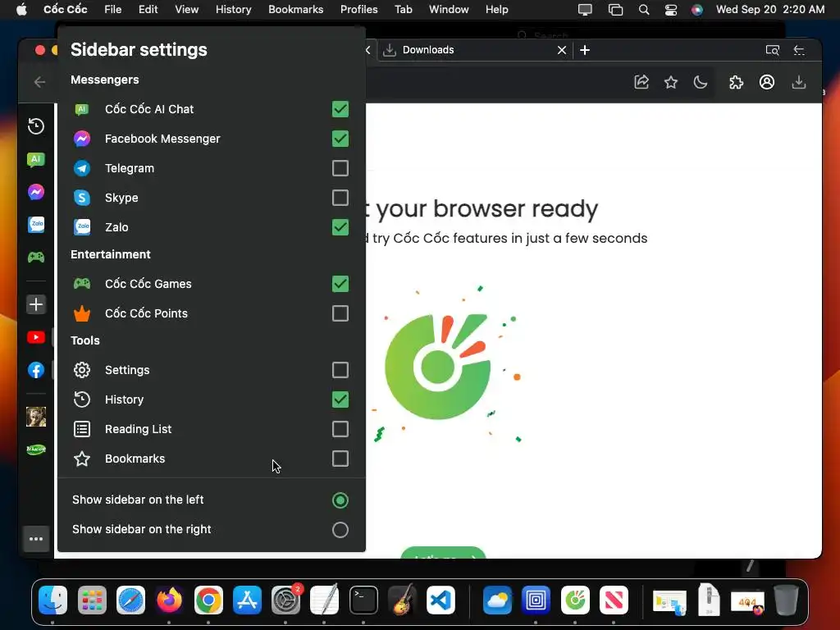Open the Edit menu
The image size is (840, 630).
pos(148,9)
